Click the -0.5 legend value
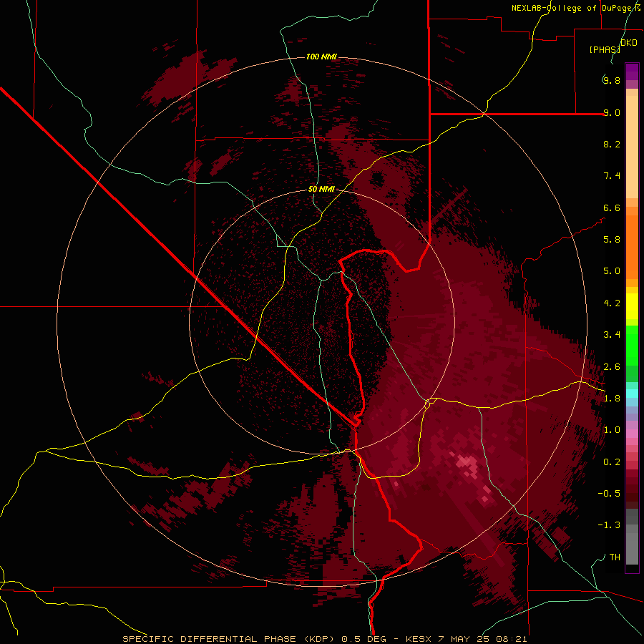 tap(609, 494)
